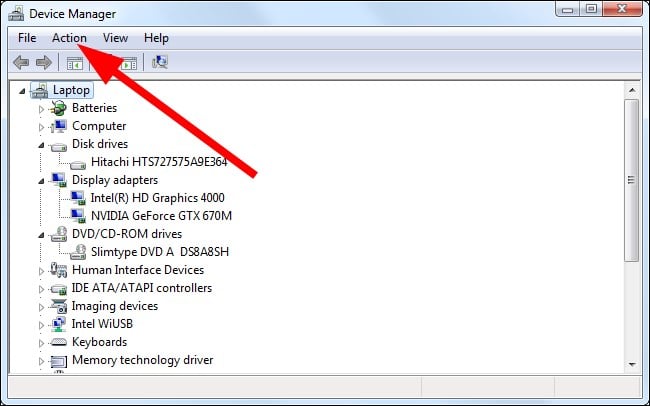Screen dimensions: 650x406
Task: Open the View menu
Action: coord(115,38)
